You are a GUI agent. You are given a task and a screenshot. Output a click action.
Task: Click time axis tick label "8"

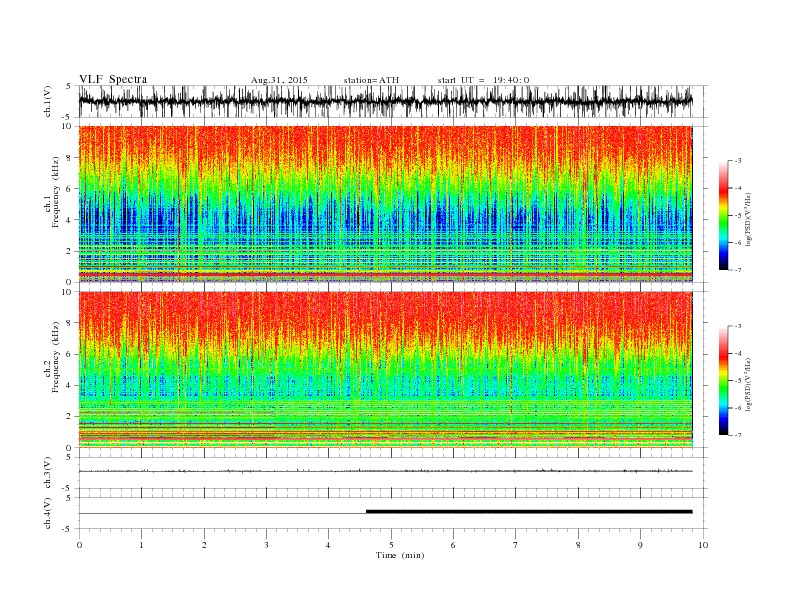click(578, 545)
